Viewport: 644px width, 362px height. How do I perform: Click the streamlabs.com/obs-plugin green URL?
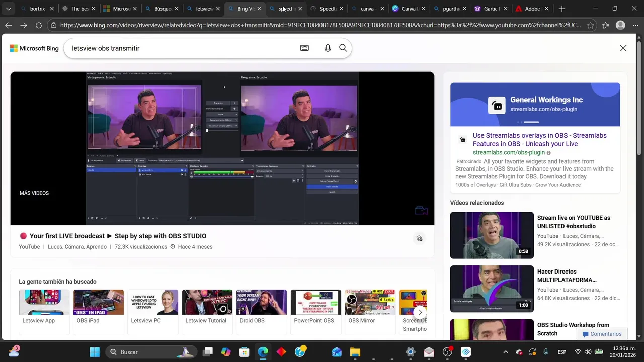tap(509, 152)
